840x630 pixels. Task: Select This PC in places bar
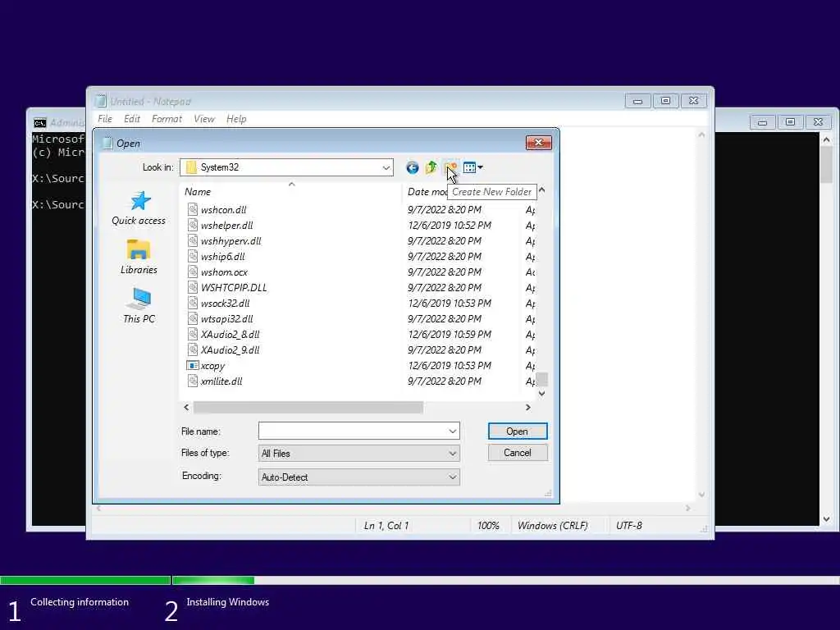coord(139,306)
